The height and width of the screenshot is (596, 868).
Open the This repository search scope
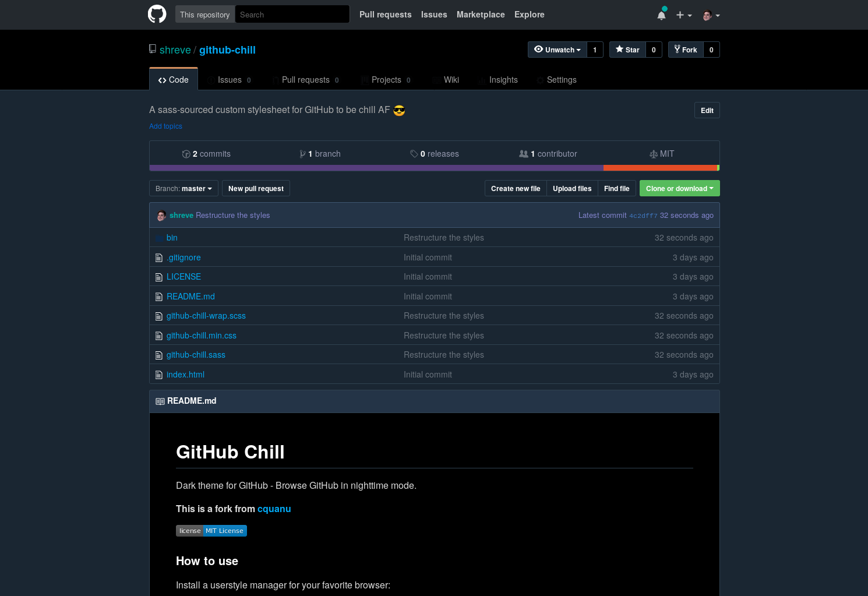click(205, 15)
